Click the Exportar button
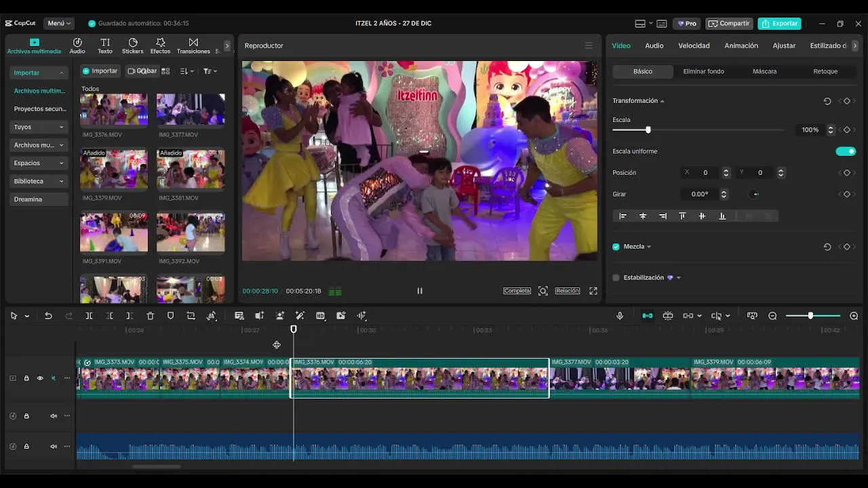The width and height of the screenshot is (868, 488). pyautogui.click(x=779, y=23)
